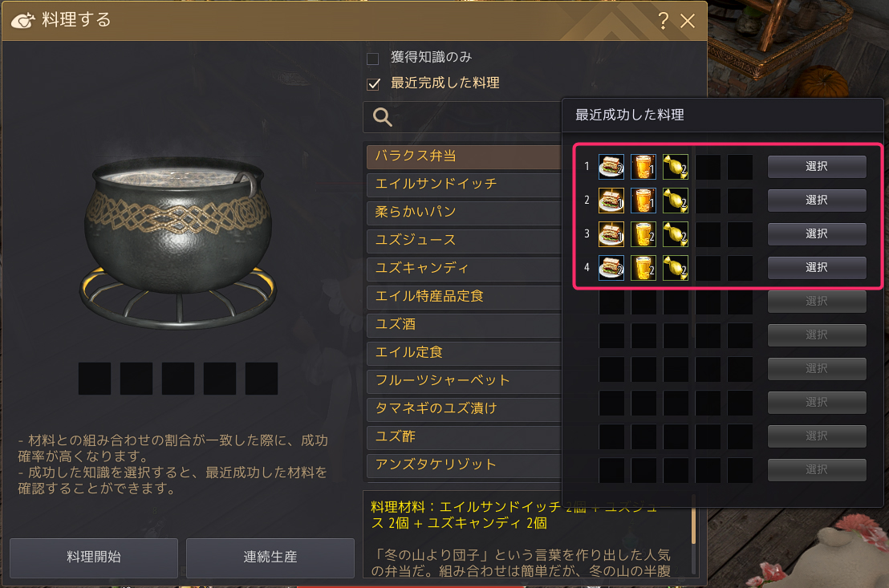The width and height of the screenshot is (889, 588).
Task: Click the sandwich icon in recipe row 1
Action: pyautogui.click(x=611, y=167)
